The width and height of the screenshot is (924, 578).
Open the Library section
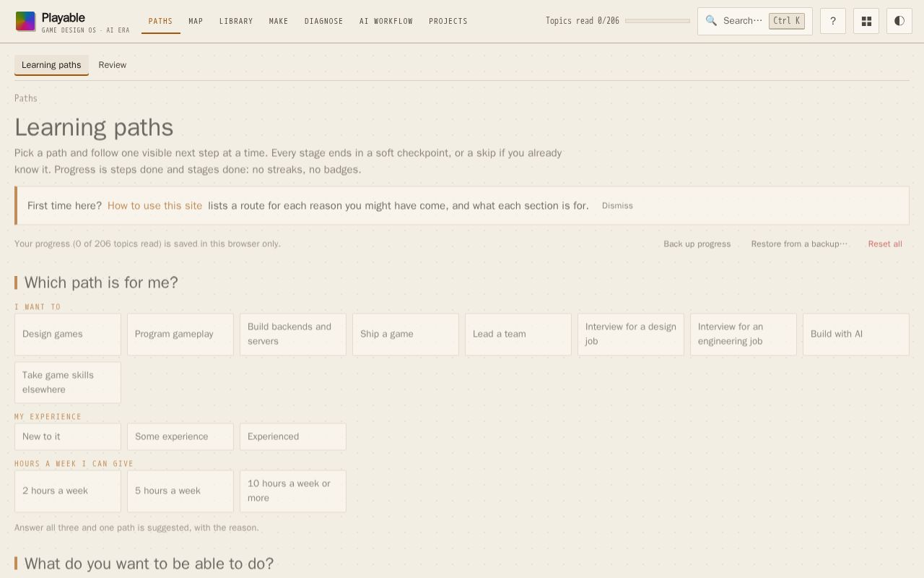coord(236,21)
